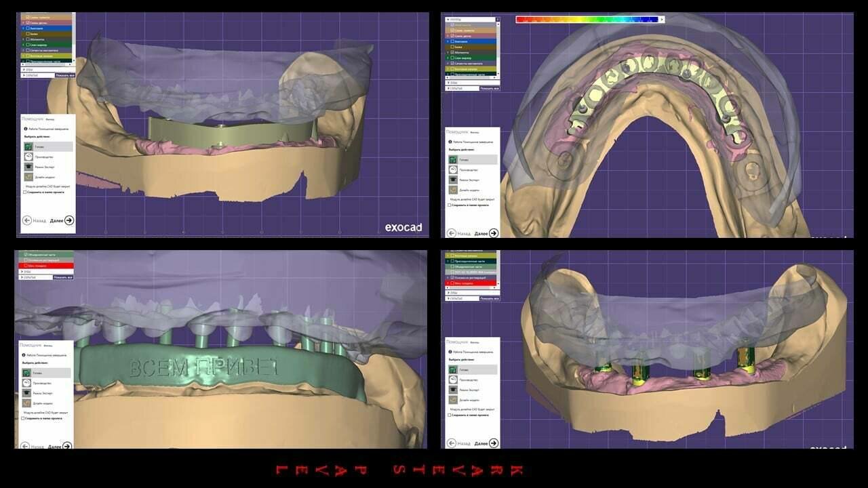
Task: Click the Далее arrow in bottom-left view
Action: coord(67,446)
